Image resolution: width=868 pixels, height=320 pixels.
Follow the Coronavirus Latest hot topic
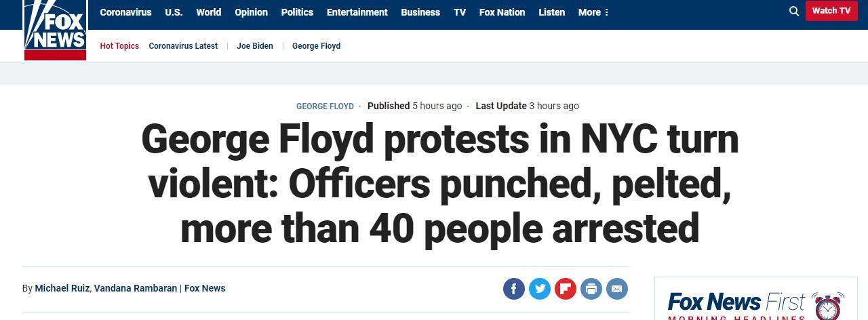tap(183, 46)
